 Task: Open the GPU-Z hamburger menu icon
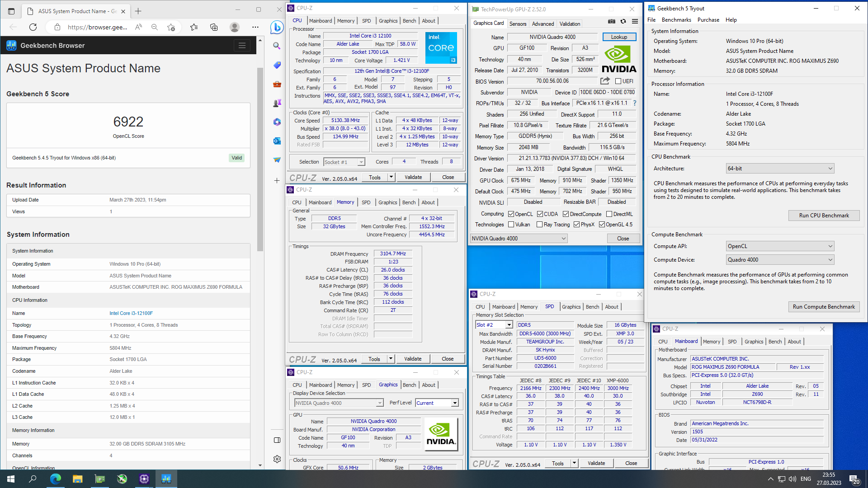[x=635, y=21]
